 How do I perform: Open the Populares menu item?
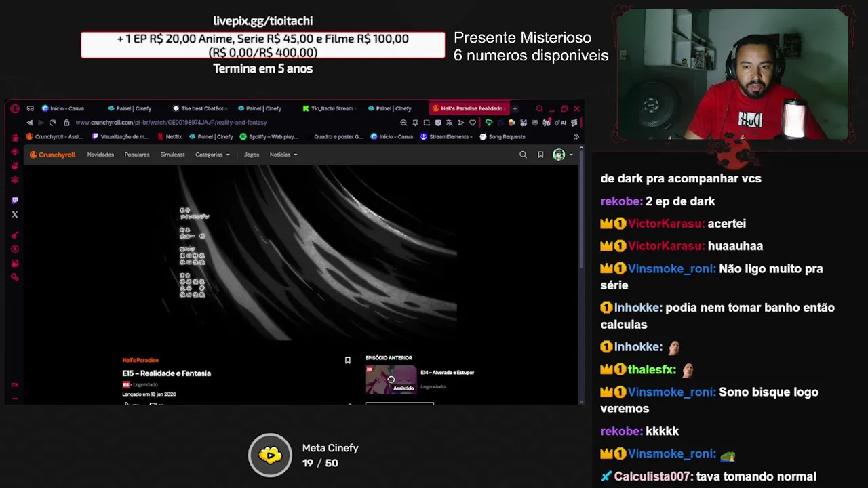click(137, 155)
